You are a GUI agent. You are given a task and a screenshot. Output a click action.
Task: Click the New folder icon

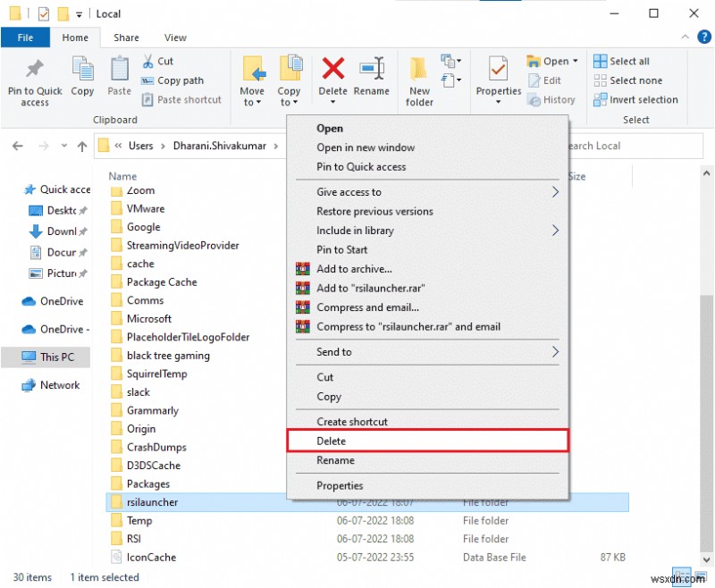tap(418, 69)
